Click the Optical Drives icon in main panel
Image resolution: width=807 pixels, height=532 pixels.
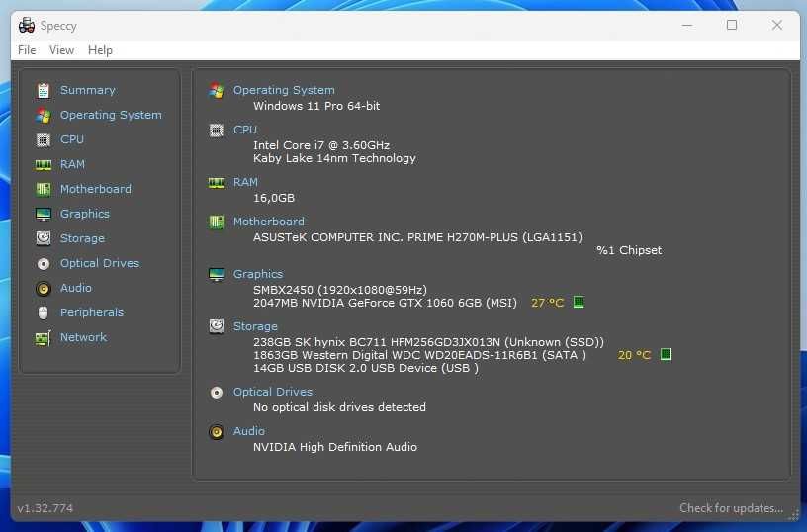tap(217, 393)
